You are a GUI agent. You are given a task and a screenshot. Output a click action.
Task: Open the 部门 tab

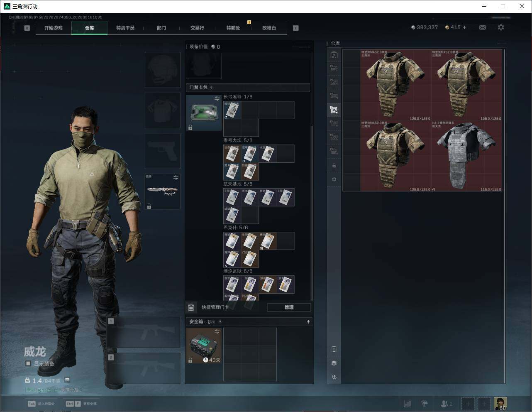[161, 28]
